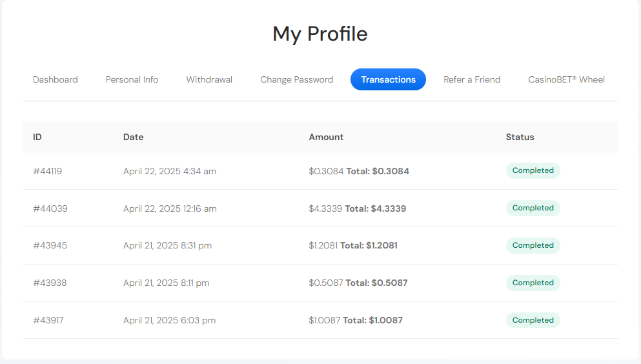Open transaction #43917
The width and height of the screenshot is (641, 364).
48,321
